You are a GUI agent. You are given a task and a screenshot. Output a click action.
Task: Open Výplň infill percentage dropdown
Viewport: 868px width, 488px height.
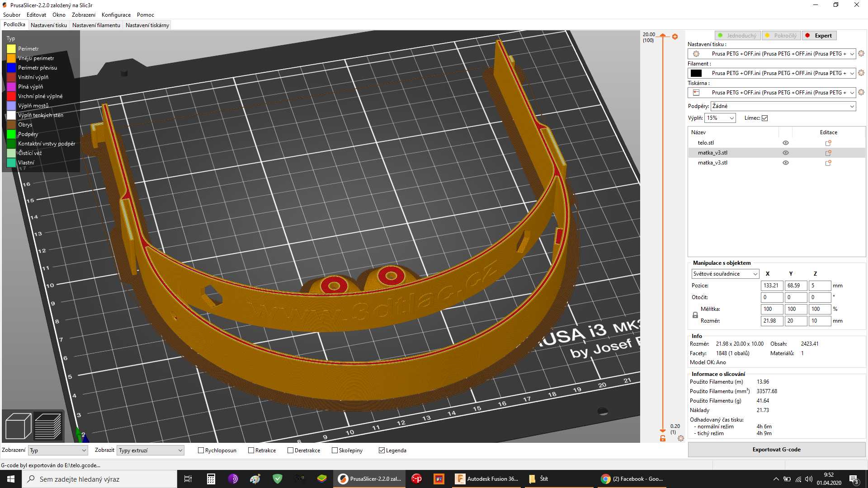[720, 118]
